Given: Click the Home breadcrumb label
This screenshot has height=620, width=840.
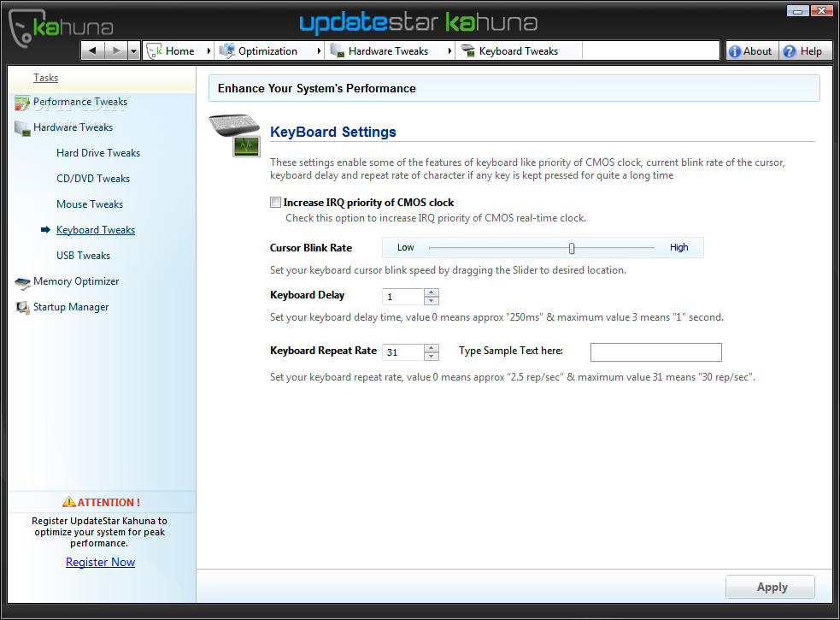Looking at the screenshot, I should 180,51.
